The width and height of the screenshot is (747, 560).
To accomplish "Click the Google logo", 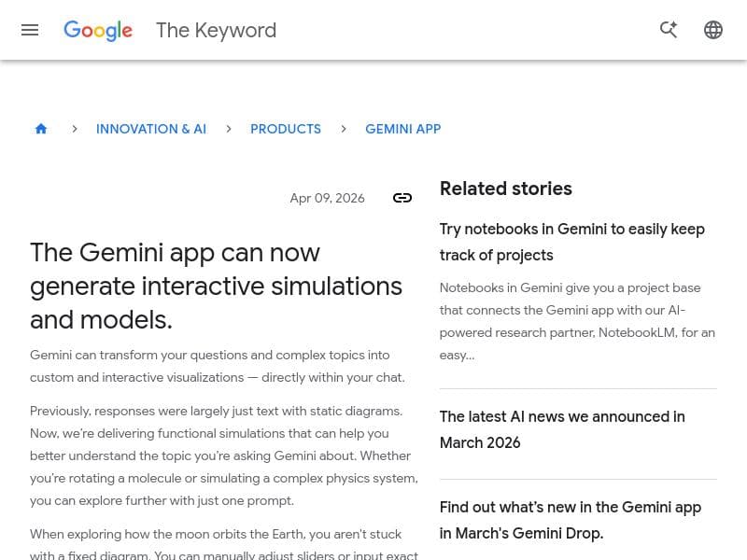I will [x=98, y=31].
